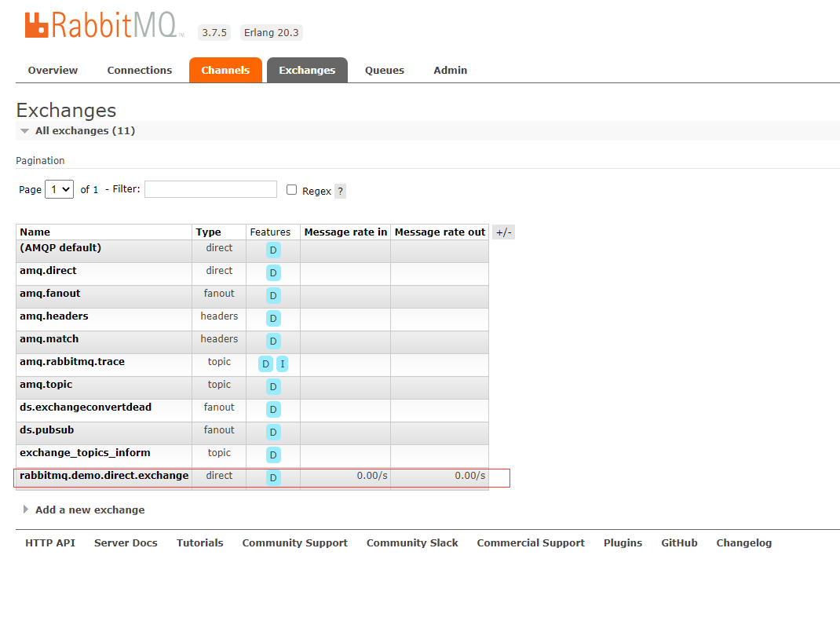Click the Features column header
This screenshot has width=840, height=621.
coord(270,232)
